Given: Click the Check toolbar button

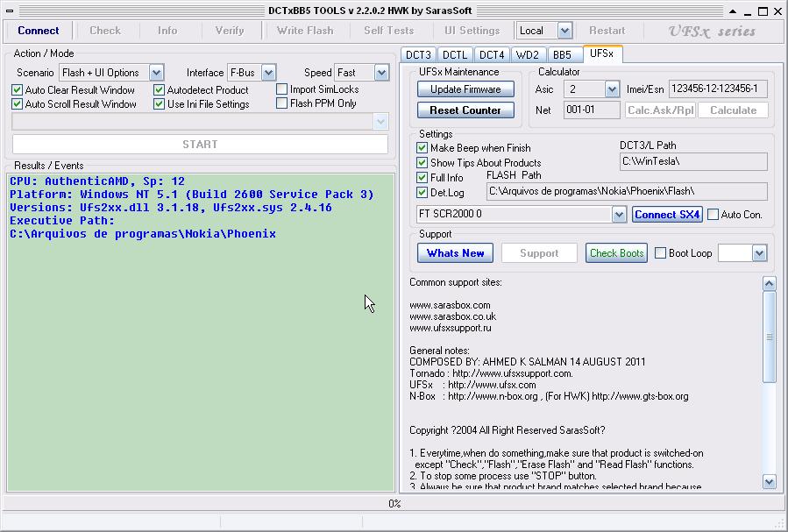Looking at the screenshot, I should pyautogui.click(x=105, y=31).
